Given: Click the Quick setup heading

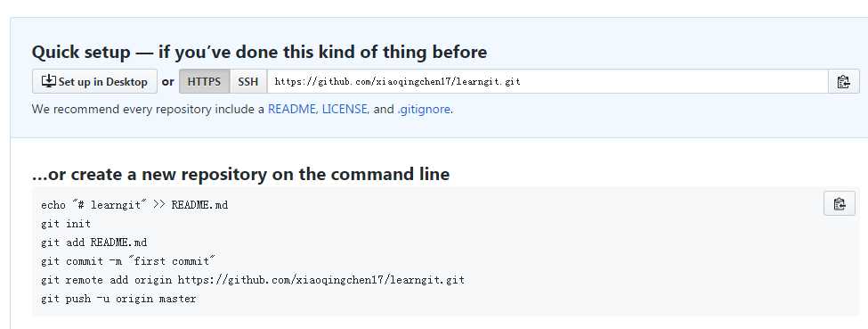Looking at the screenshot, I should pyautogui.click(x=259, y=52).
